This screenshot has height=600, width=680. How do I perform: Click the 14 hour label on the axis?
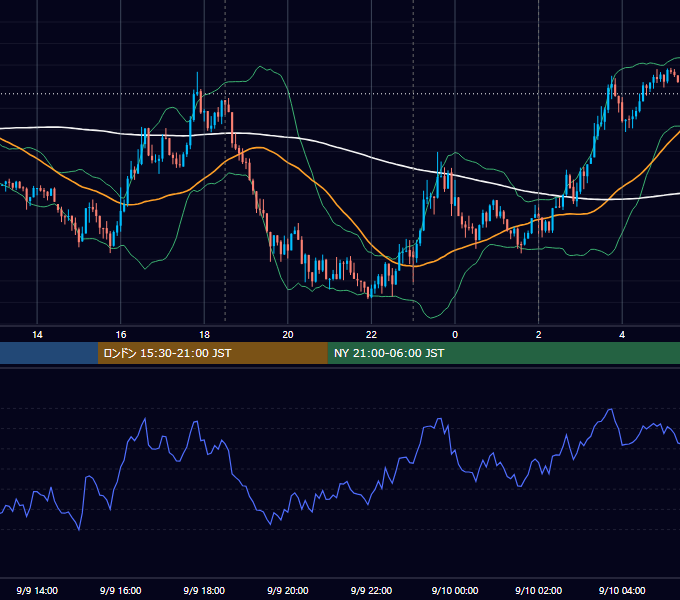(37, 335)
